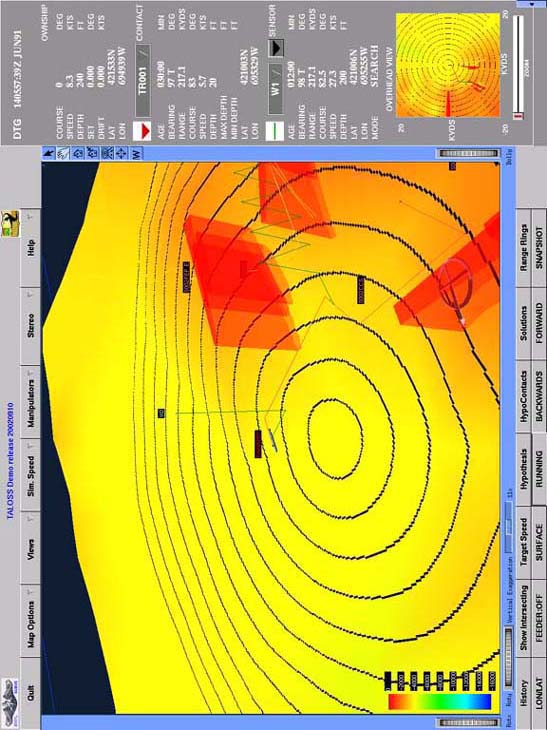The height and width of the screenshot is (730, 547).
Task: Click the red triangle contact symbol
Action: click(x=142, y=131)
